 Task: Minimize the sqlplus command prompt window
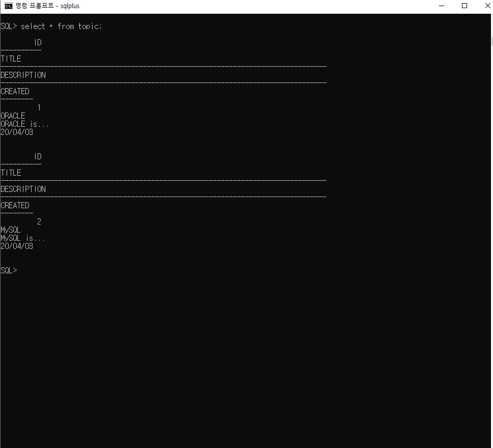(442, 6)
